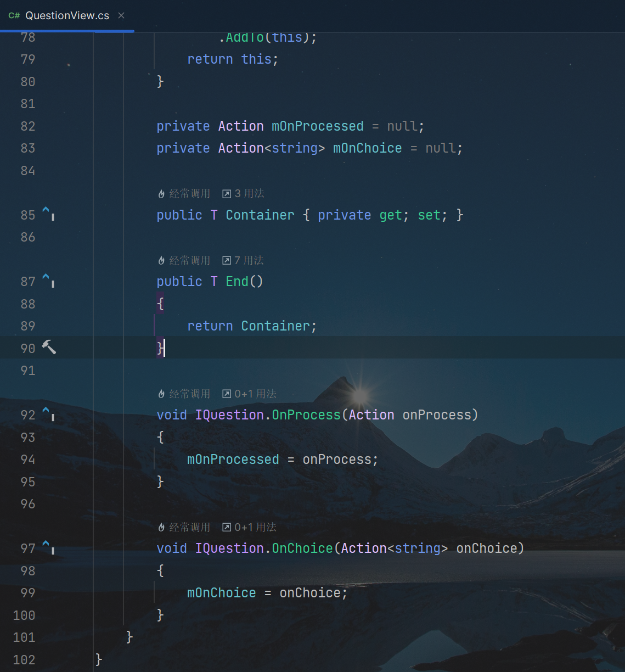Click the OnChoice method name on line 97
The image size is (625, 672).
pyautogui.click(x=302, y=548)
